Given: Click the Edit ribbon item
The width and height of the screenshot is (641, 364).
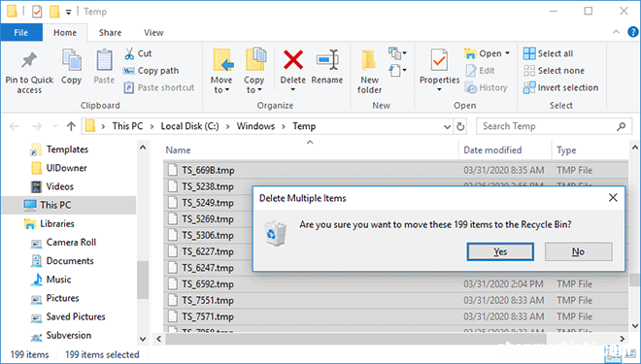Looking at the screenshot, I should (x=481, y=71).
